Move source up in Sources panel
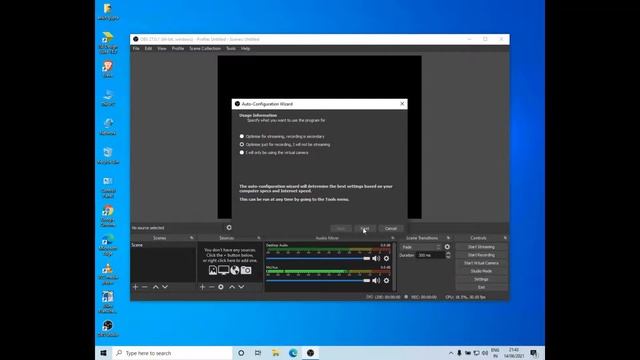Viewport: 640px width, 360px height. tap(232, 287)
